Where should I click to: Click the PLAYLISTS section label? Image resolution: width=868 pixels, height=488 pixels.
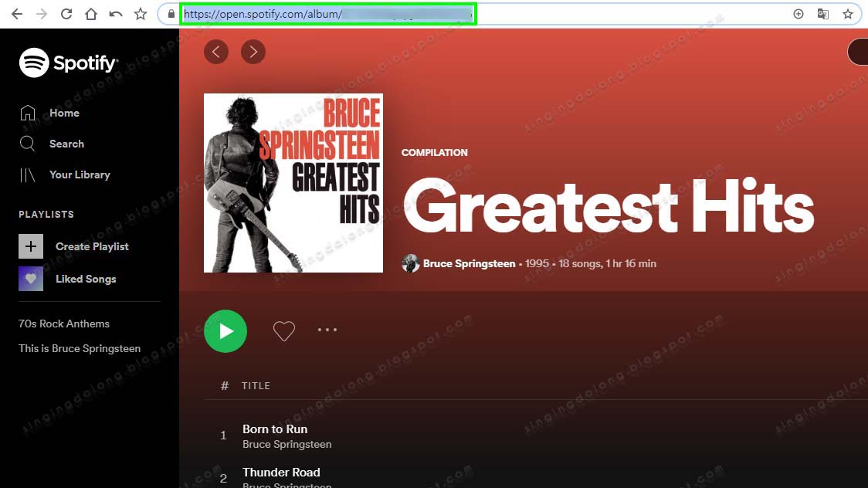click(x=46, y=214)
